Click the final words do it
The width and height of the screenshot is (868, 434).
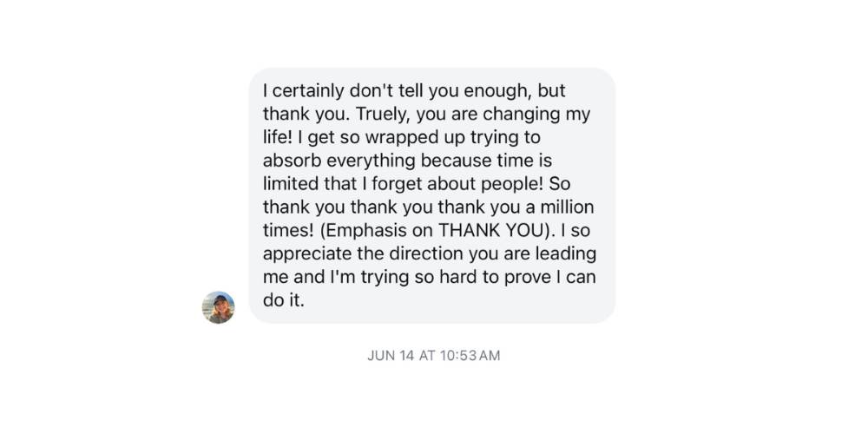point(284,300)
